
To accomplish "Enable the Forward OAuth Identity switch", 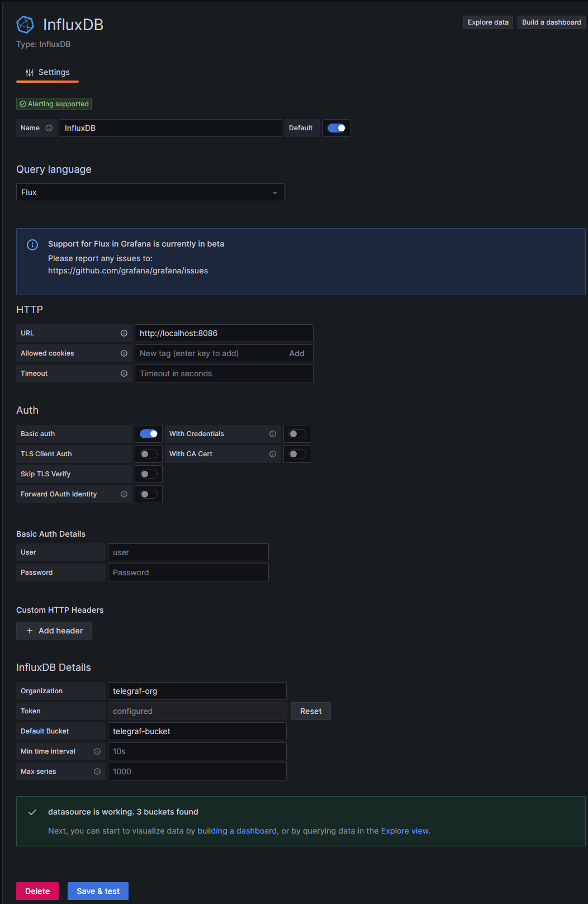I will point(149,494).
